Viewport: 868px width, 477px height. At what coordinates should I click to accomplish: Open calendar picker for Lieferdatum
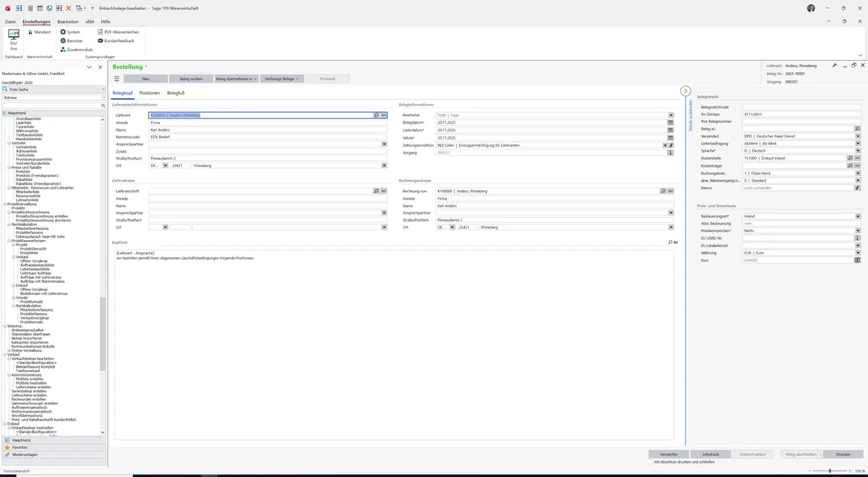point(671,130)
